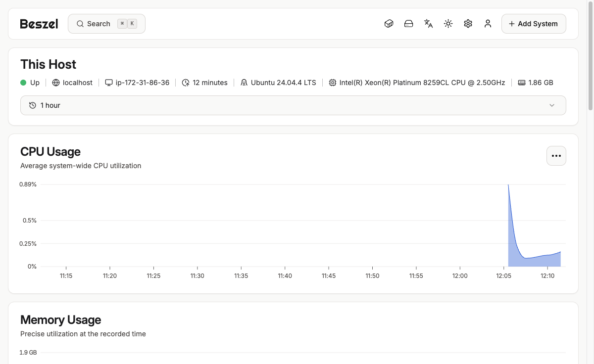594x364 pixels.
Task: Click the Linux icon beside Ubuntu 24.04.4 LTS
Action: point(244,83)
